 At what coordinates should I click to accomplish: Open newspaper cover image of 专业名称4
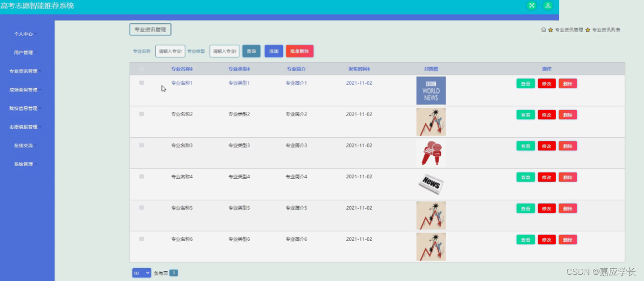431,183
